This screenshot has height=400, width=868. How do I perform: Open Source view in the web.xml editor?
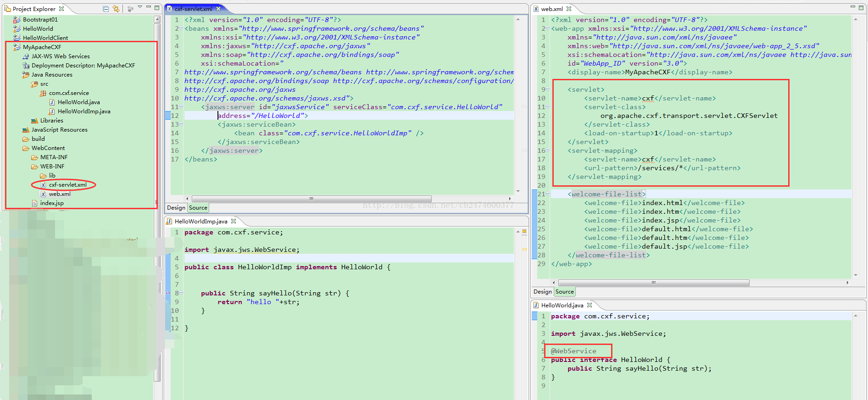tap(565, 292)
